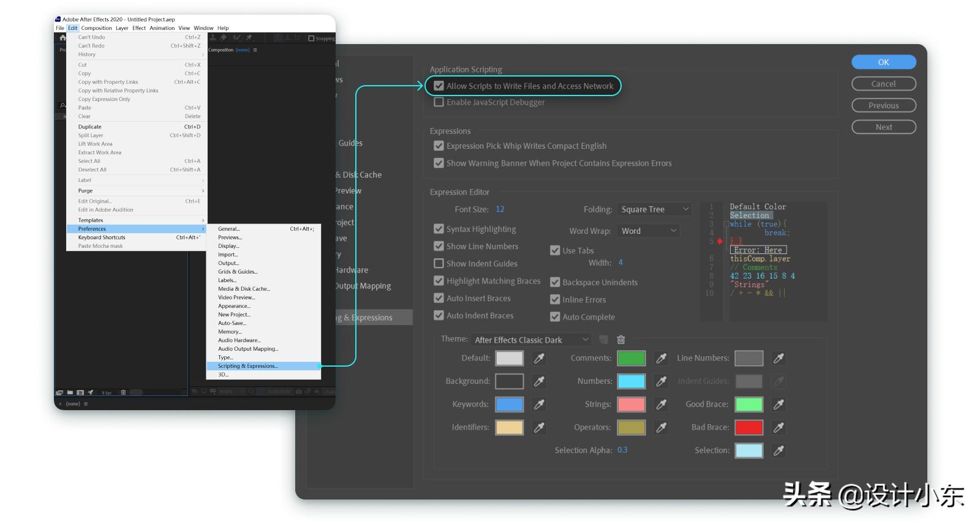Click the Font Size value 12
Viewport: 980px width, 524px height.
pos(500,209)
